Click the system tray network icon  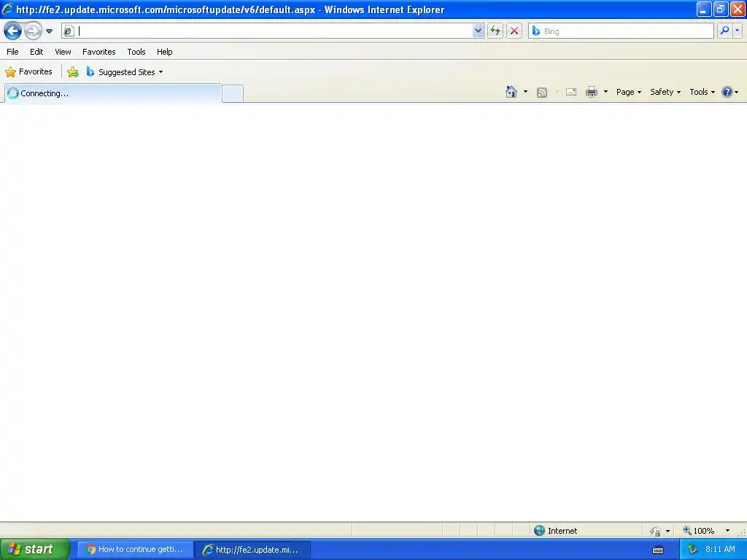click(692, 550)
